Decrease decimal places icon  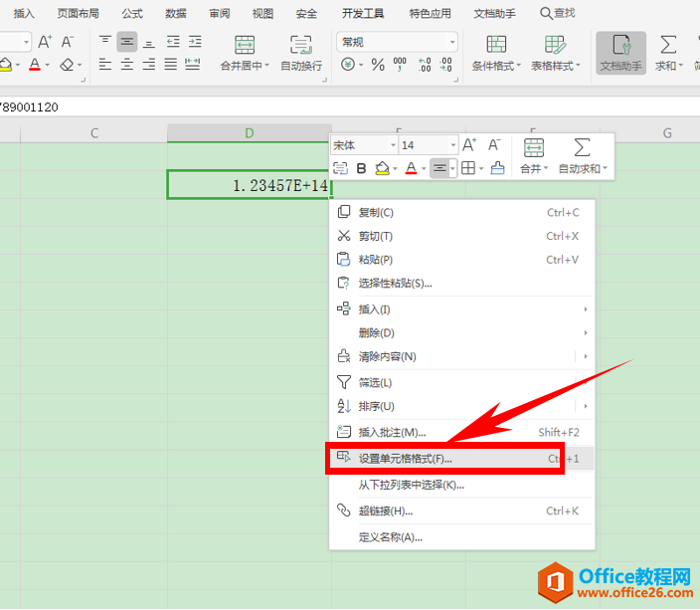(445, 65)
